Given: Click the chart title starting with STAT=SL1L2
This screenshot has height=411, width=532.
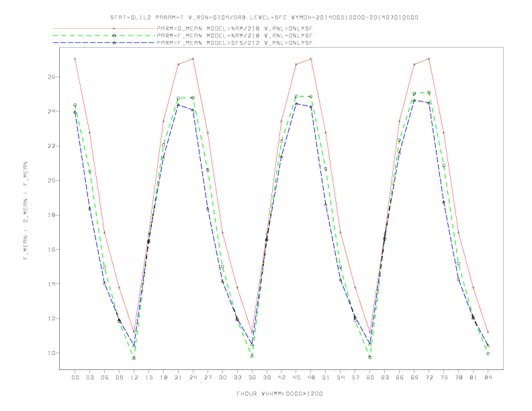Looking at the screenshot, I should 264,17.
